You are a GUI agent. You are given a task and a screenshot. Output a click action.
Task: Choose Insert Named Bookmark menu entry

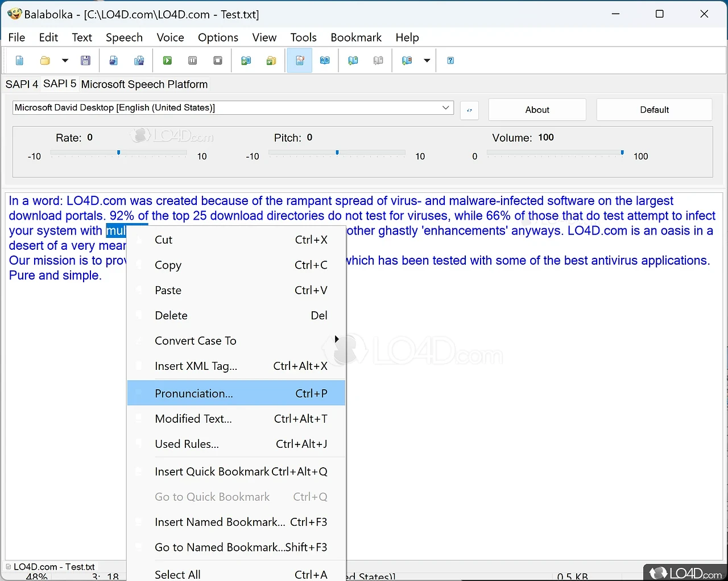pos(236,522)
